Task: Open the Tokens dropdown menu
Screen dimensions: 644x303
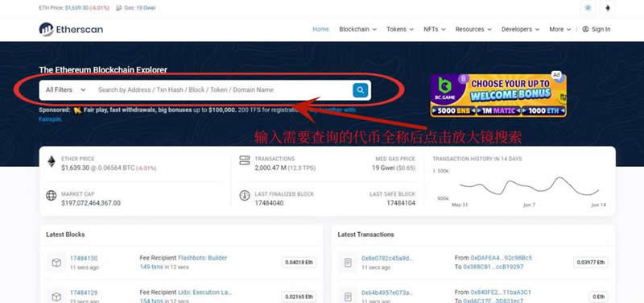Action: click(400, 29)
